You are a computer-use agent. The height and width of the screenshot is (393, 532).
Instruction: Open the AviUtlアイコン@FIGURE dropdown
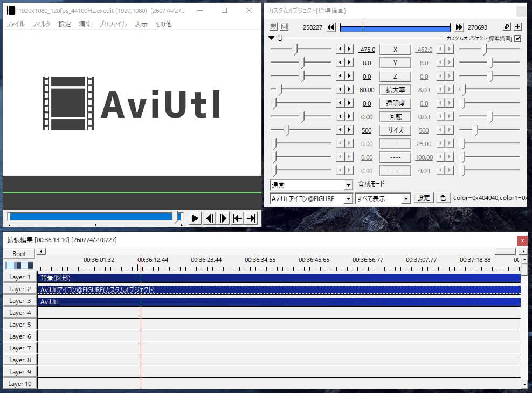coord(311,198)
